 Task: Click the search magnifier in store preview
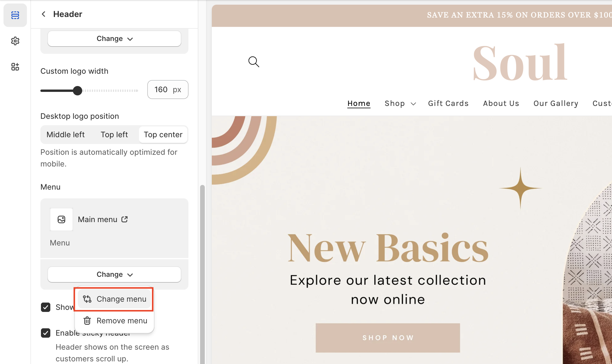pos(254,62)
